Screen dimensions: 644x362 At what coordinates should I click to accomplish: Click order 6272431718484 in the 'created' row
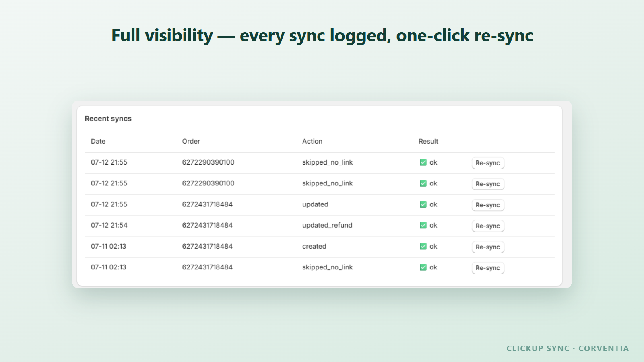pos(207,246)
